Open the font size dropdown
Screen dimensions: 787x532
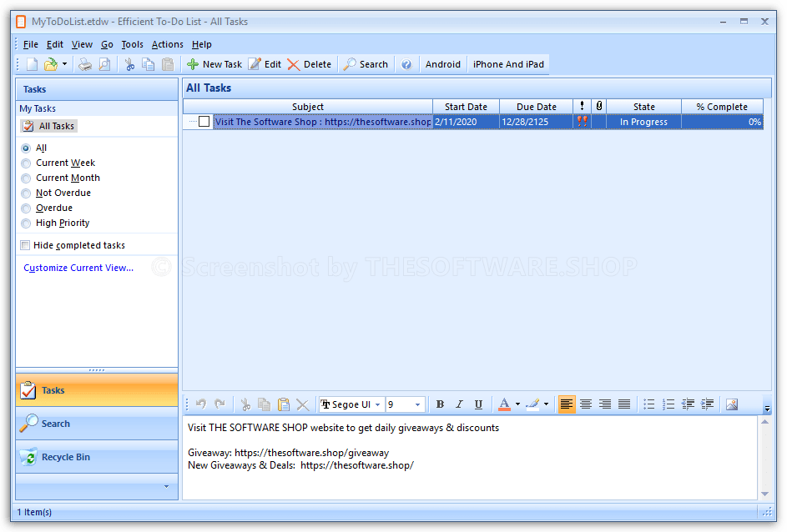click(416, 404)
